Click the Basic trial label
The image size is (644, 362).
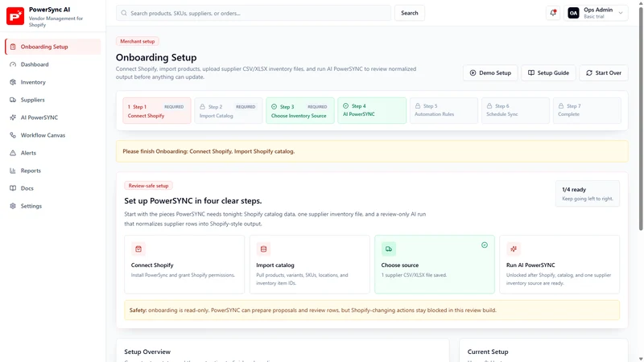tap(594, 17)
